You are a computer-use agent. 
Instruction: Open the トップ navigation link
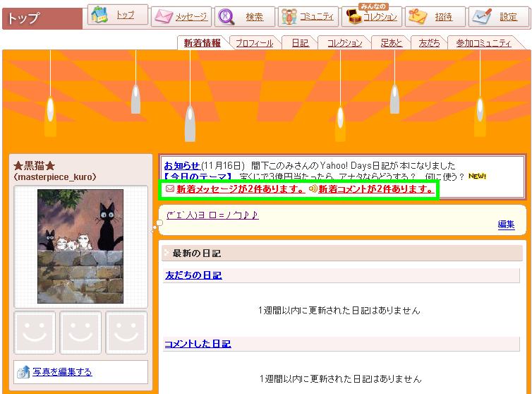click(125, 15)
